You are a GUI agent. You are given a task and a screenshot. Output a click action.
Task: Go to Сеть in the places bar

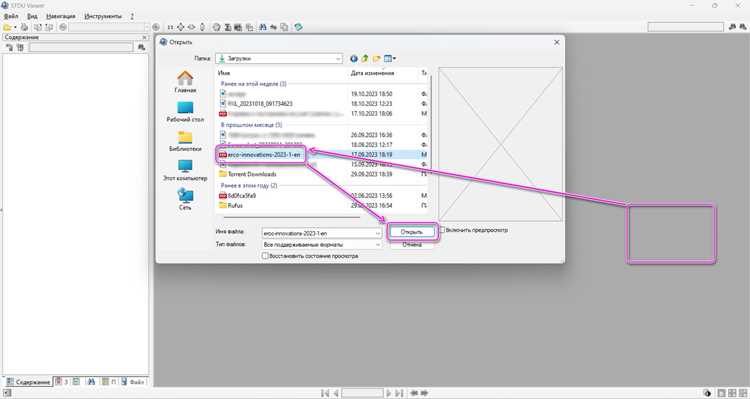185,200
